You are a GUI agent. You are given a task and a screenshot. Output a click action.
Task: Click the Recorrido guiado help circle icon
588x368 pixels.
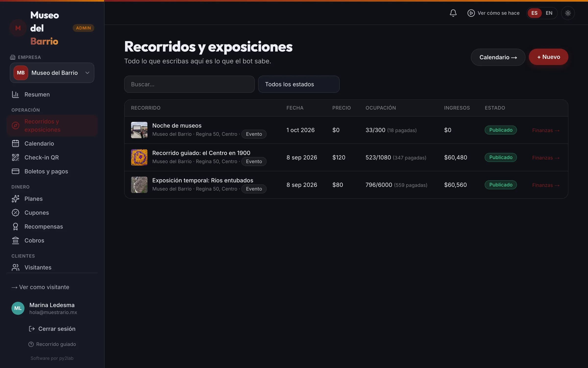click(x=31, y=344)
